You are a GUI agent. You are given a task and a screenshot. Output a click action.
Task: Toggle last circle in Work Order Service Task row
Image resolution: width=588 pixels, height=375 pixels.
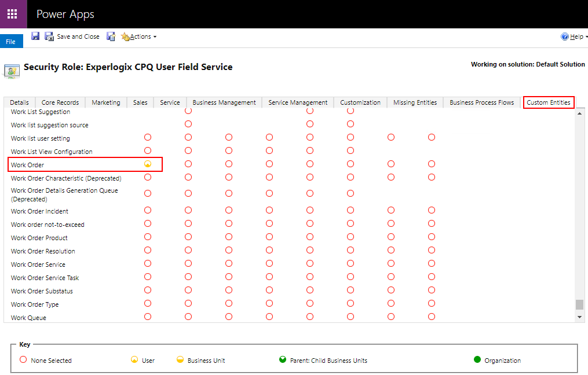tap(432, 277)
